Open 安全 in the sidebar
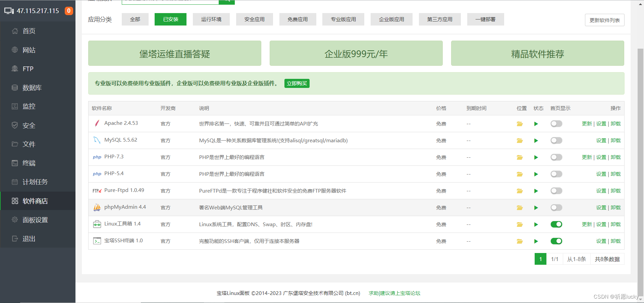The height and width of the screenshot is (303, 644). 38,125
